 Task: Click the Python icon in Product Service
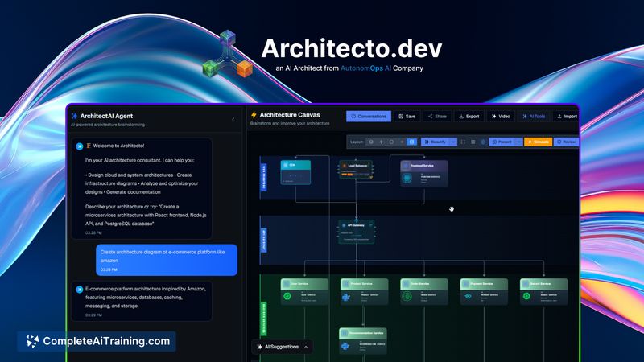(346, 297)
